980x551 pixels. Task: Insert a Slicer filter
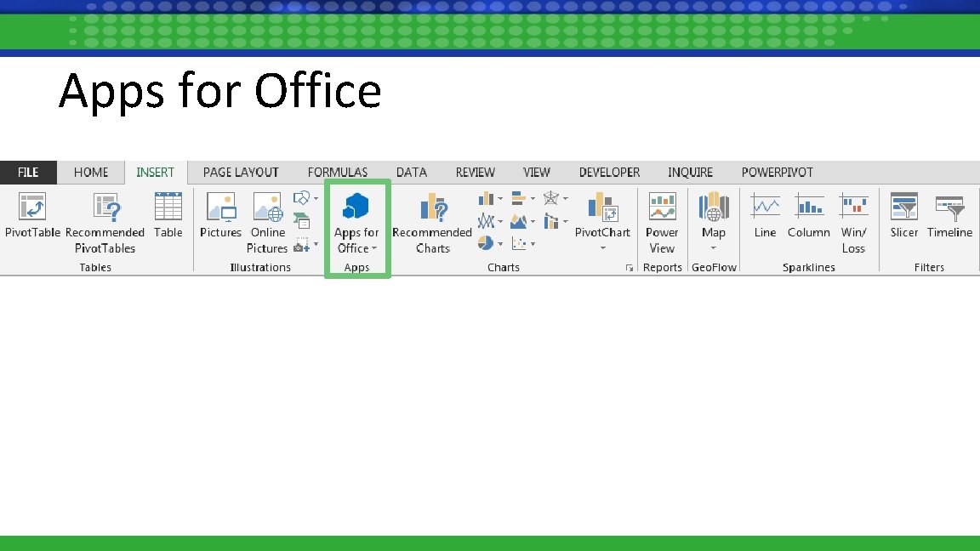tap(903, 215)
